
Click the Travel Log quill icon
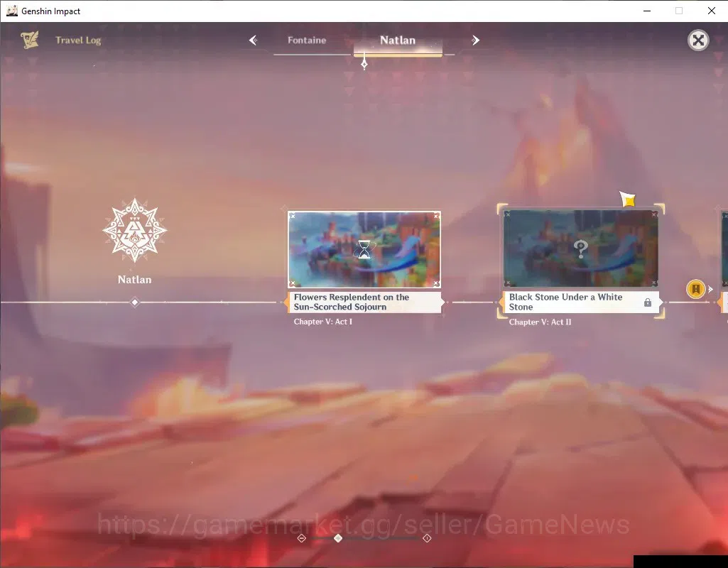click(30, 40)
